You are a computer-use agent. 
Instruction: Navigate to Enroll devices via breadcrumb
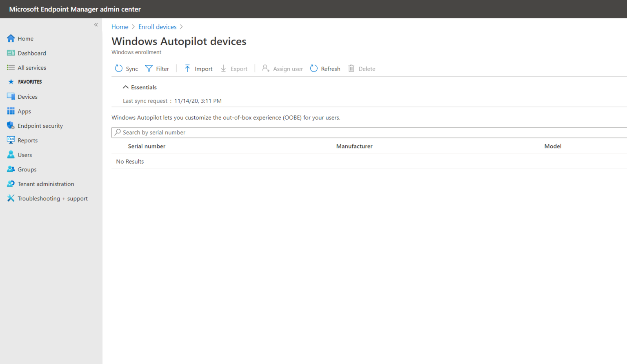click(158, 27)
